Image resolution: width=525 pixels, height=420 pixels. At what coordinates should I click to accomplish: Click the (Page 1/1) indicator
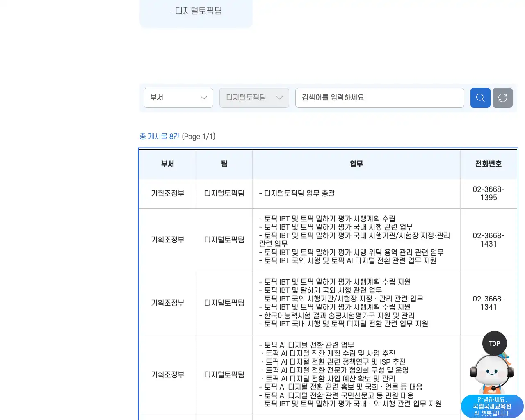(199, 136)
